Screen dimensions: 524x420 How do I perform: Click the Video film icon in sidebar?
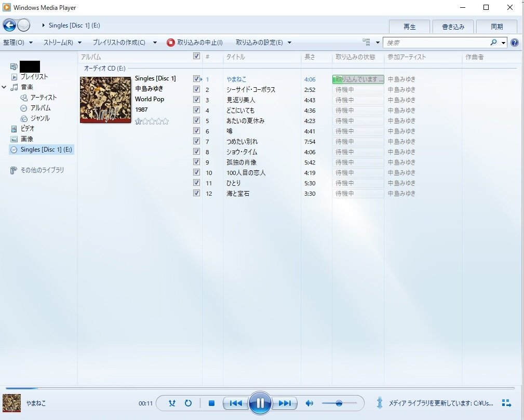14,129
